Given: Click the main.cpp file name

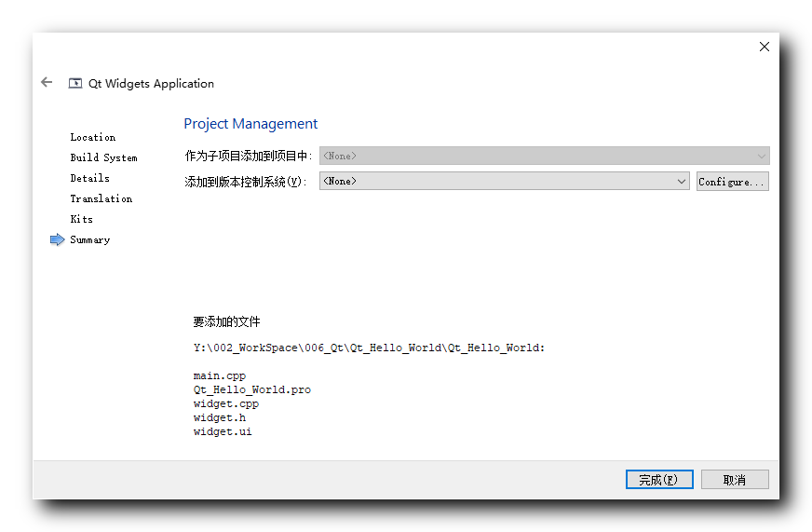Looking at the screenshot, I should click(220, 375).
